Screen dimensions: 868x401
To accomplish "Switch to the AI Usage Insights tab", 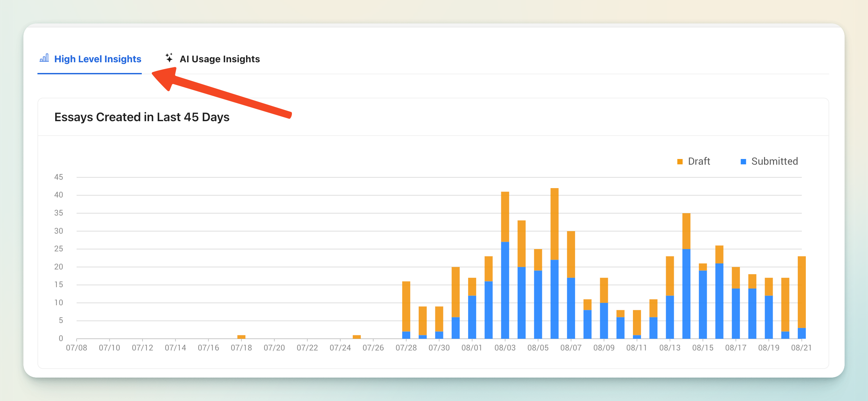I will point(219,59).
